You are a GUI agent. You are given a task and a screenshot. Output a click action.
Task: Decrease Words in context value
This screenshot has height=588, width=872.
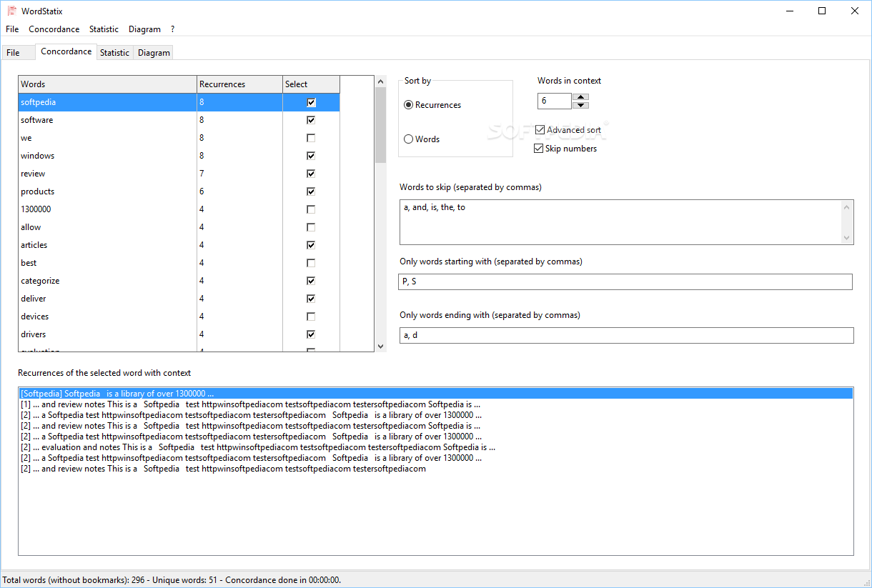click(x=581, y=105)
